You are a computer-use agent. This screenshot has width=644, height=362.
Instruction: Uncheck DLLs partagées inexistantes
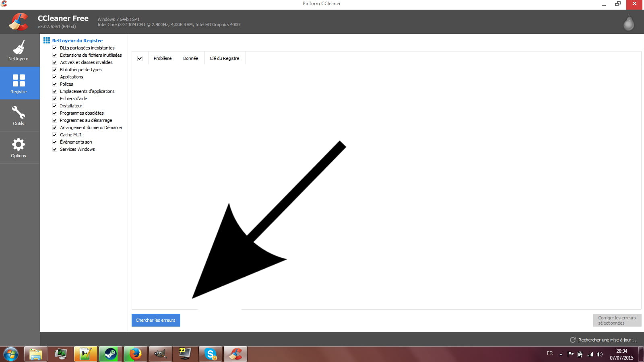55,48
